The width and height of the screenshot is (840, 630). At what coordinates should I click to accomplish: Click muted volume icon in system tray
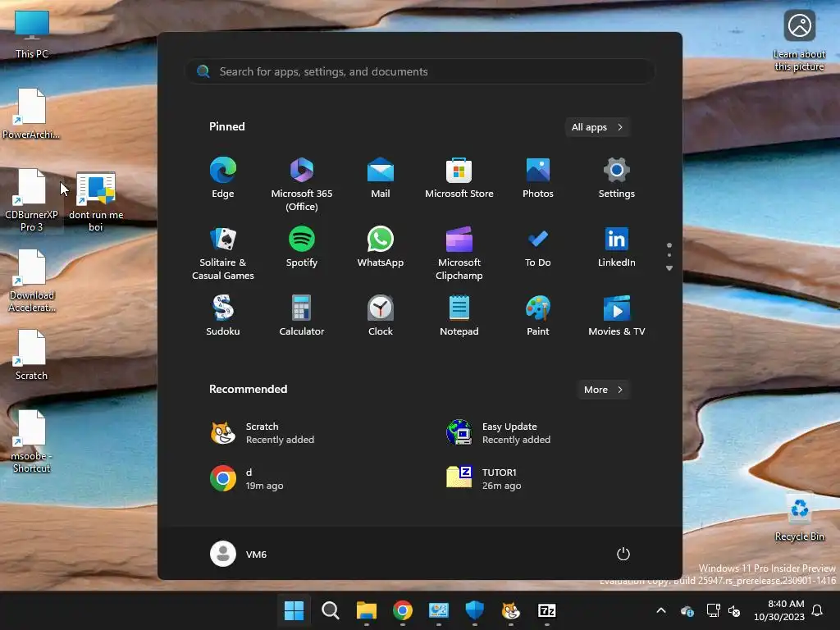click(734, 610)
